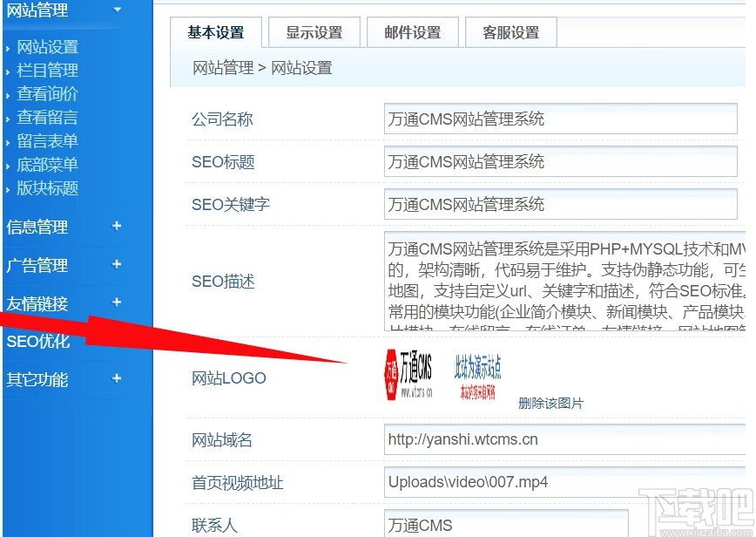Open 版块标题 settings
The height and width of the screenshot is (537, 756).
point(47,188)
